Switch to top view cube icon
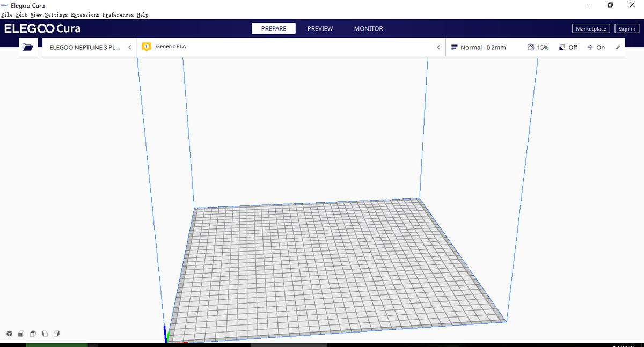 tap(33, 334)
